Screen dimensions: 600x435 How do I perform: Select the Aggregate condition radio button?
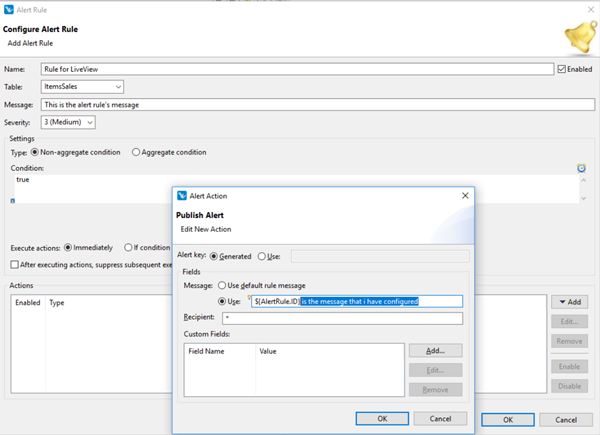137,152
